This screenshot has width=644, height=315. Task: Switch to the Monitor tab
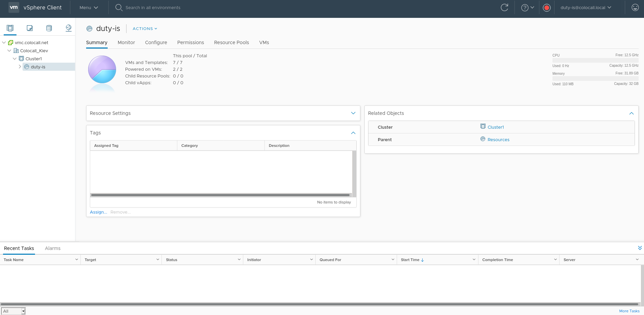click(x=126, y=42)
